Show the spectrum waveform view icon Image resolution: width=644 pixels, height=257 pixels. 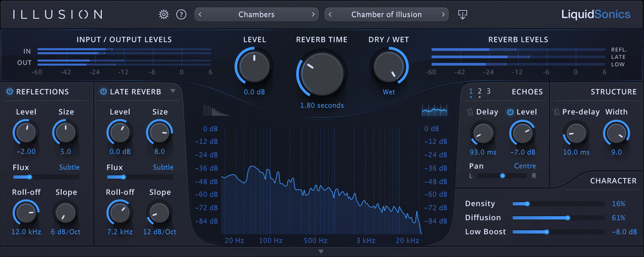[x=434, y=110]
